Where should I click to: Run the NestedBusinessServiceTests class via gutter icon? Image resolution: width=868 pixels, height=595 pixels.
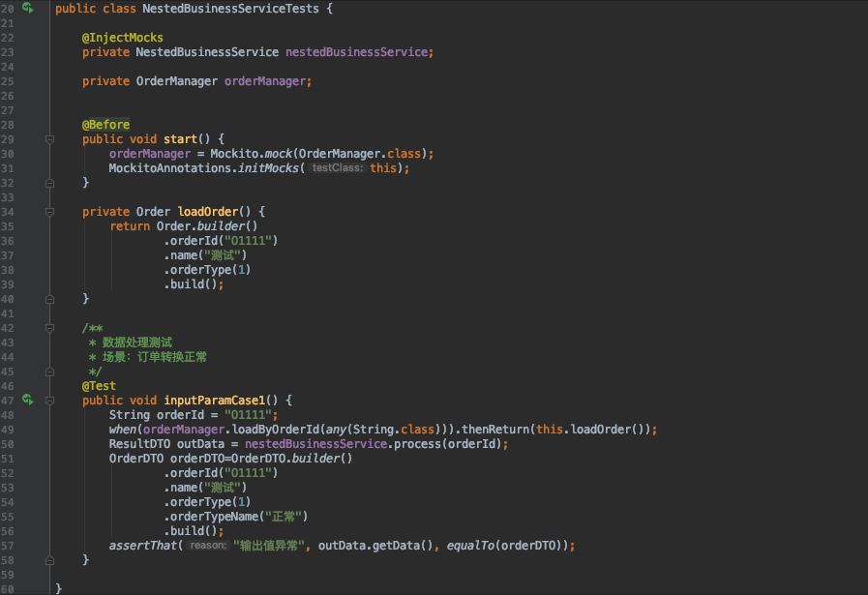pos(28,8)
